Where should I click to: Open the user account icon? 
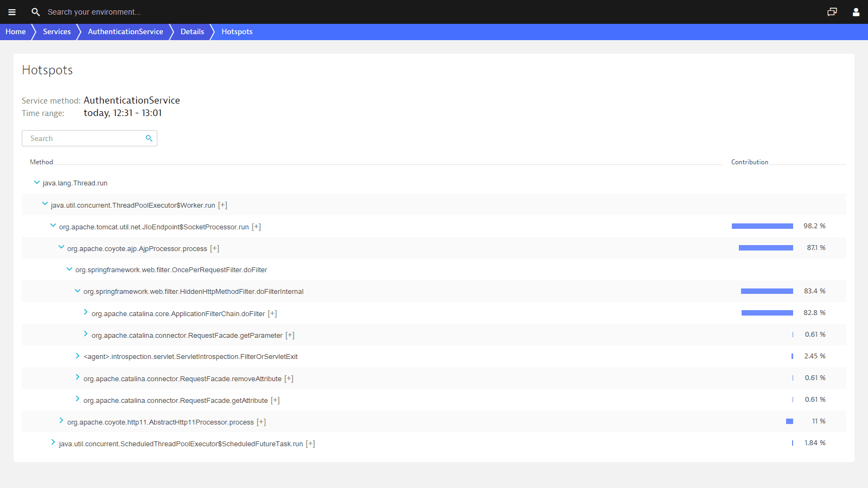point(856,12)
